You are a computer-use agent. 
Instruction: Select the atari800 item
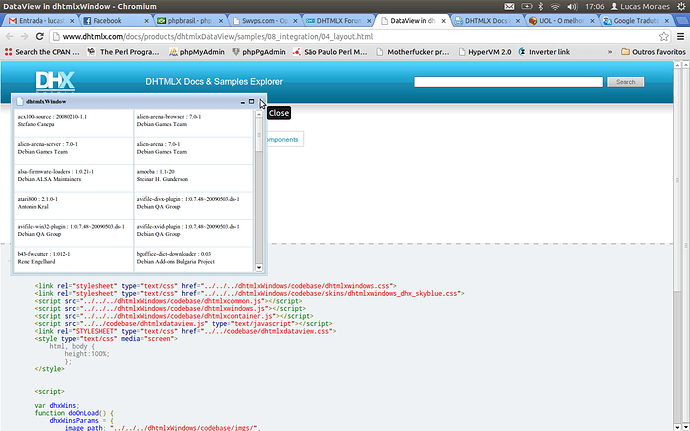[73, 206]
